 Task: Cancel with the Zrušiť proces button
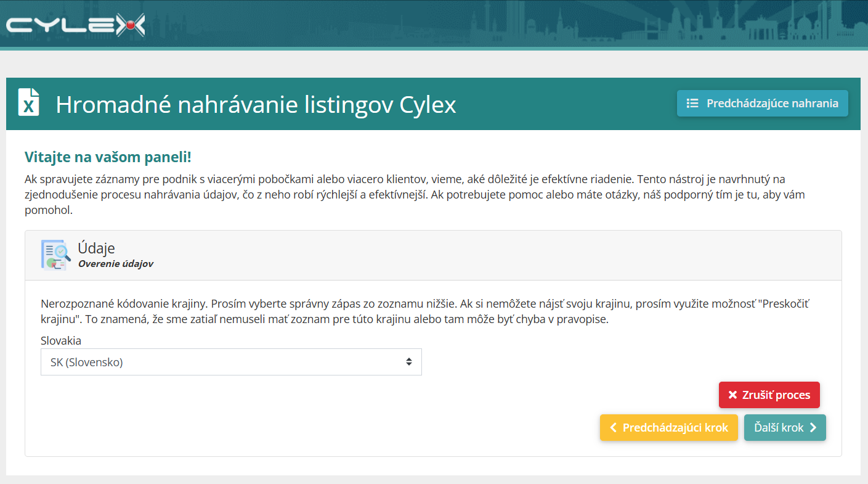[x=769, y=395]
